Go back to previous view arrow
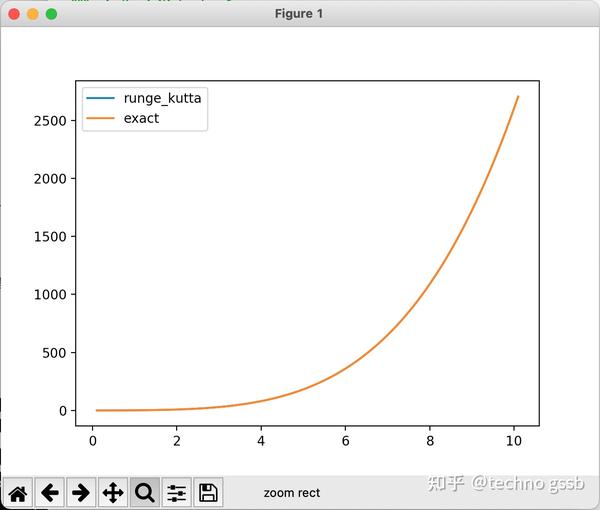 click(50, 492)
